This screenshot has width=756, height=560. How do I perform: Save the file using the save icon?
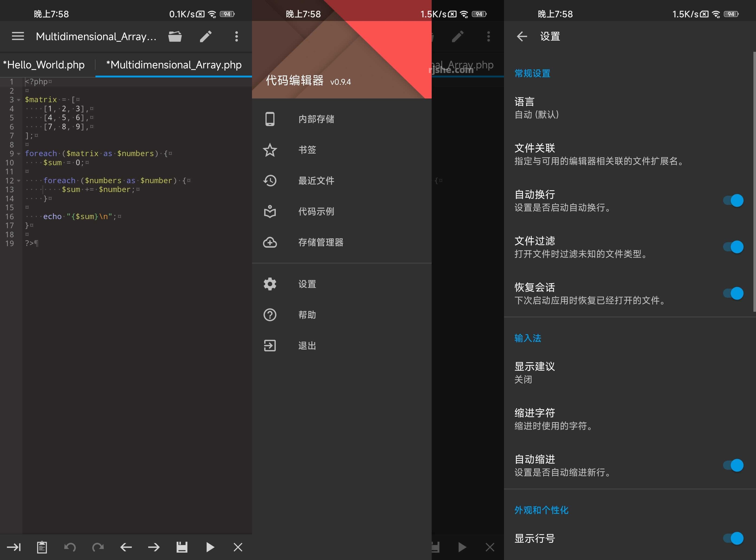(x=182, y=547)
